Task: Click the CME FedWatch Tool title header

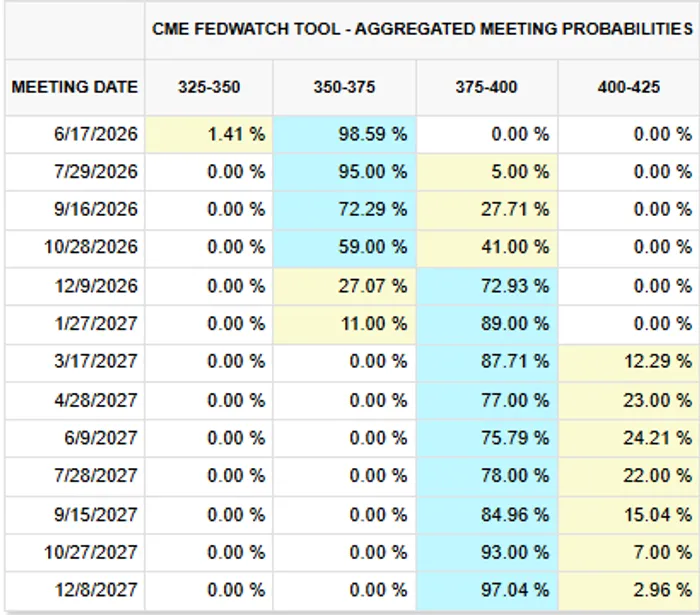Action: tap(422, 29)
